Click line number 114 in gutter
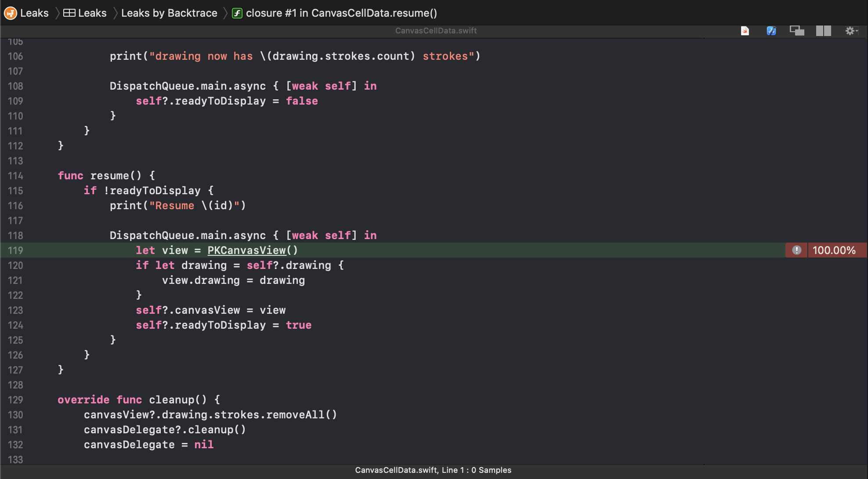Viewport: 868px width, 479px height. 15,176
